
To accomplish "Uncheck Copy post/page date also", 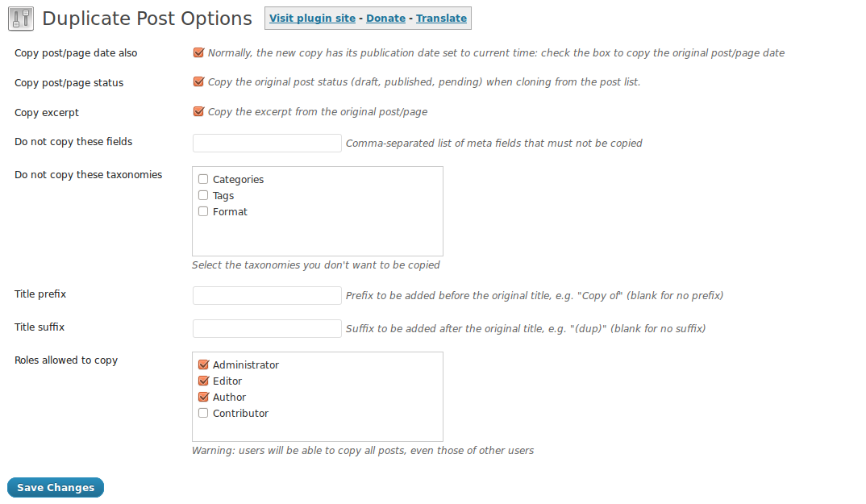I will (x=199, y=52).
